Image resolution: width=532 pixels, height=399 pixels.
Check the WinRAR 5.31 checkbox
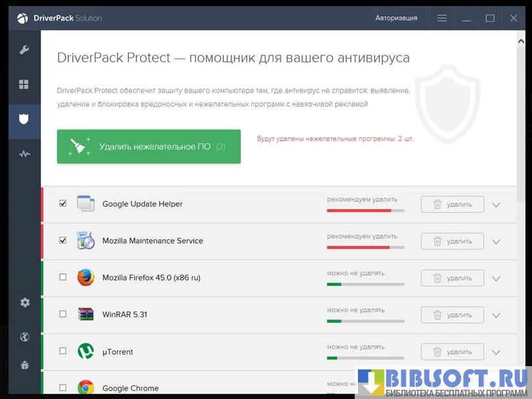point(63,314)
